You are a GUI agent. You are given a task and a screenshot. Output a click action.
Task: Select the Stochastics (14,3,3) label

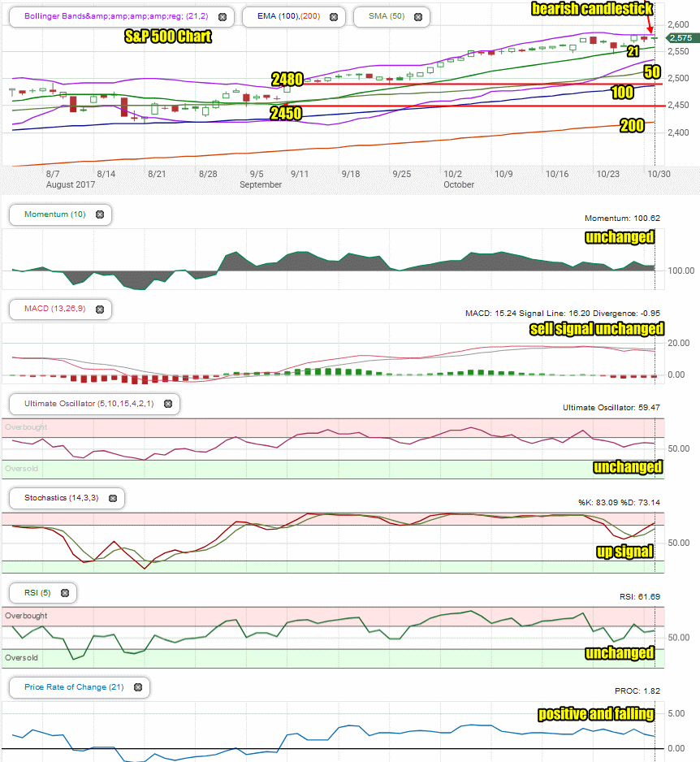point(61,498)
